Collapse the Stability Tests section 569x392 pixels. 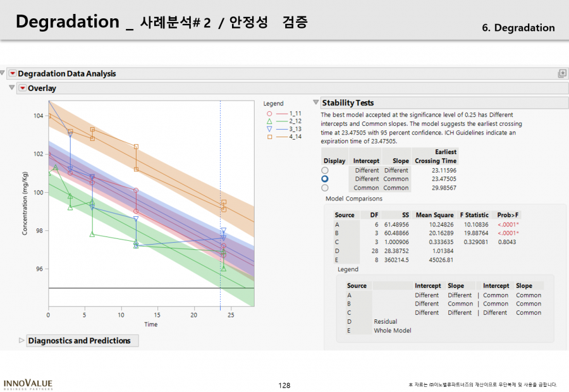[x=316, y=103]
